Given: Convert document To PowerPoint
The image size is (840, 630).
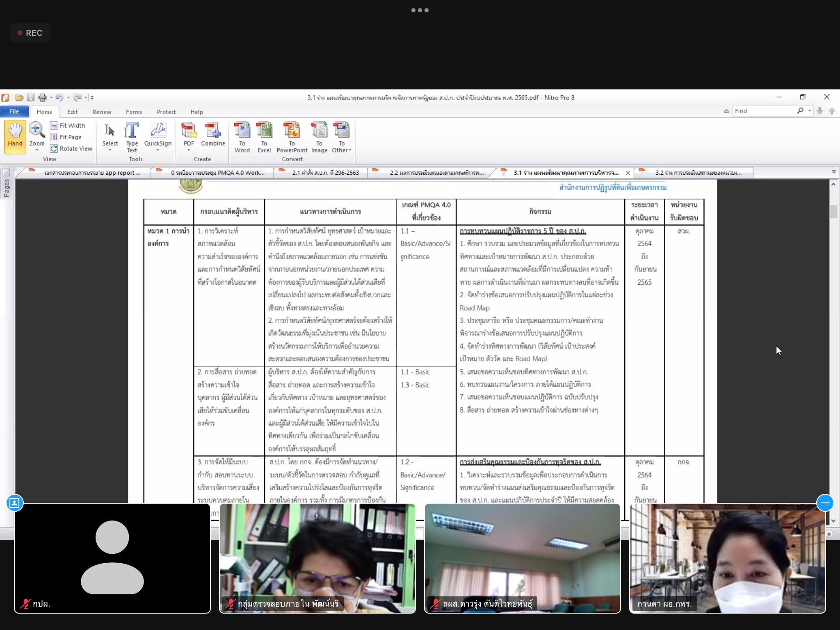Looking at the screenshot, I should [292, 137].
